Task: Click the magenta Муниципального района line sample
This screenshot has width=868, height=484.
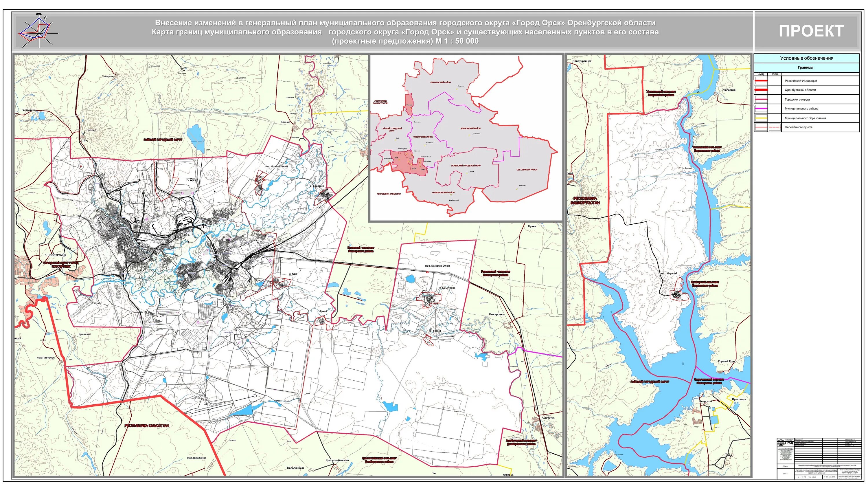Action: coord(761,109)
